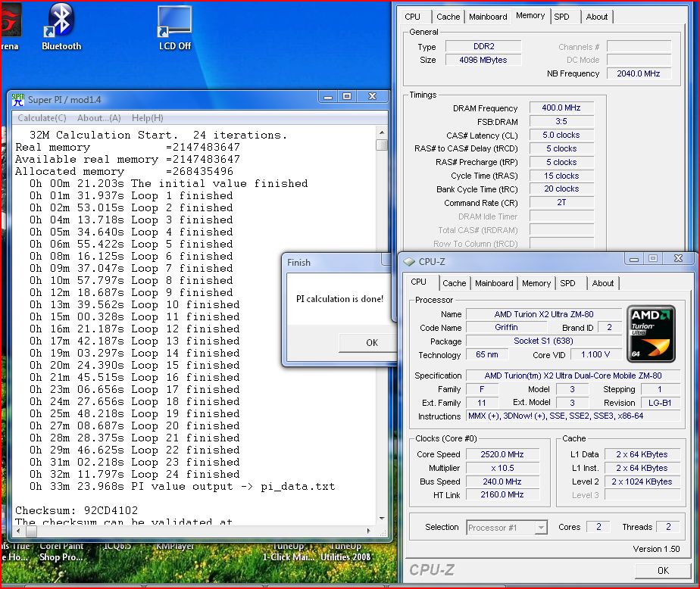Select the CPU tab in upper CPU-Z window
Viewport: 700px width, 589px height.
point(412,17)
